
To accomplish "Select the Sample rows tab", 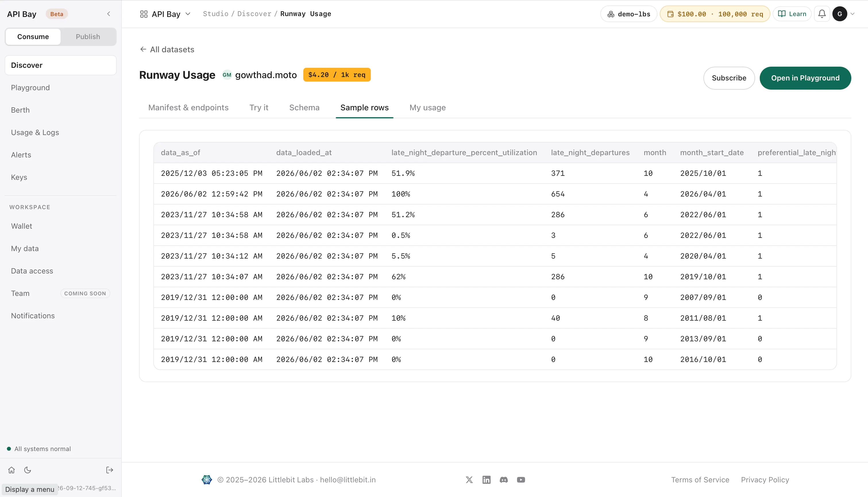I will point(364,107).
